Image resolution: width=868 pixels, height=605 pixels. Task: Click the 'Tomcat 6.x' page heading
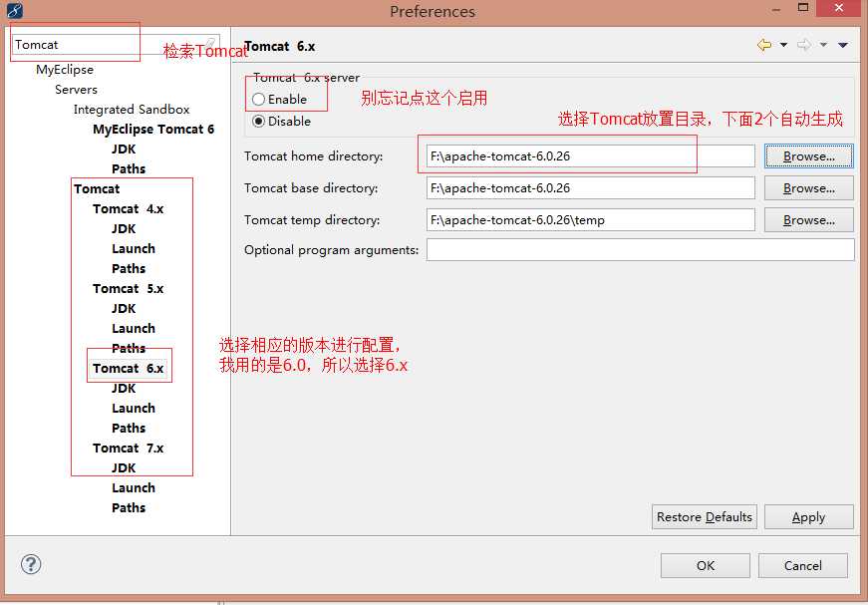click(280, 46)
